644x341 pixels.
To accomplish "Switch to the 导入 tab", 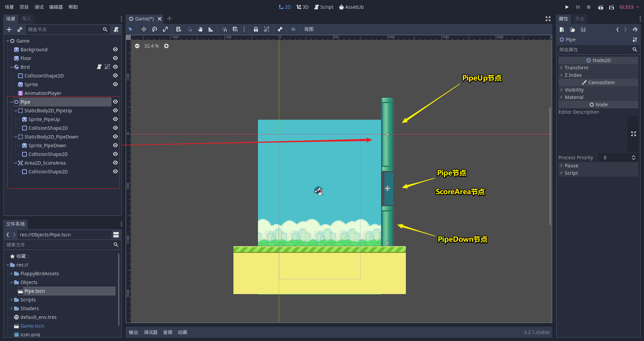I will click(27, 19).
